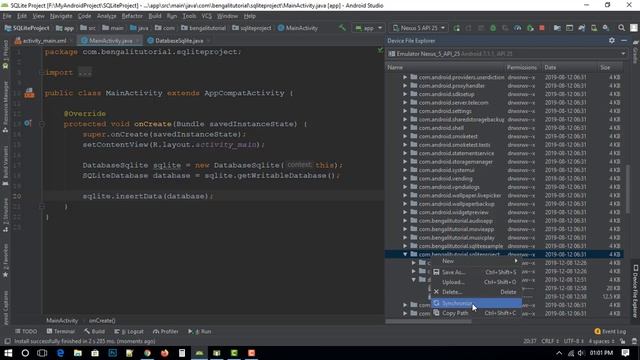Click the related XML file gutter icon
The width and height of the screenshot is (640, 360).
[x=29, y=93]
